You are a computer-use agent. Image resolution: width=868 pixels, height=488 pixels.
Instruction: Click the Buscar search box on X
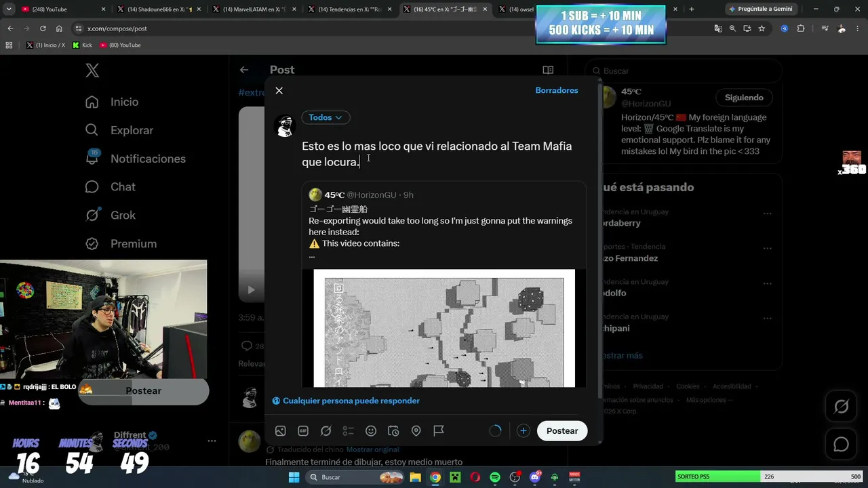tap(684, 71)
